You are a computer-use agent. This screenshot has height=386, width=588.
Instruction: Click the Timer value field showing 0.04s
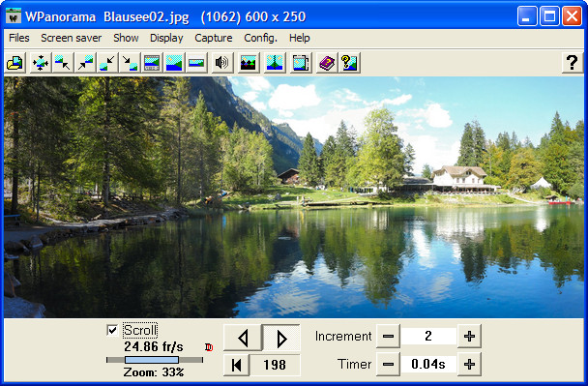[x=428, y=364]
